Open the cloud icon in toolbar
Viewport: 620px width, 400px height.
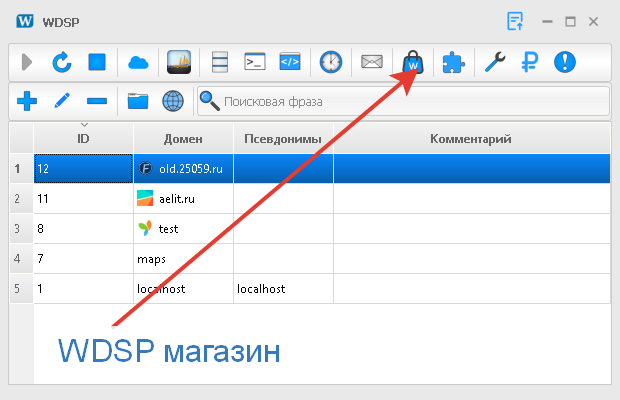point(138,62)
